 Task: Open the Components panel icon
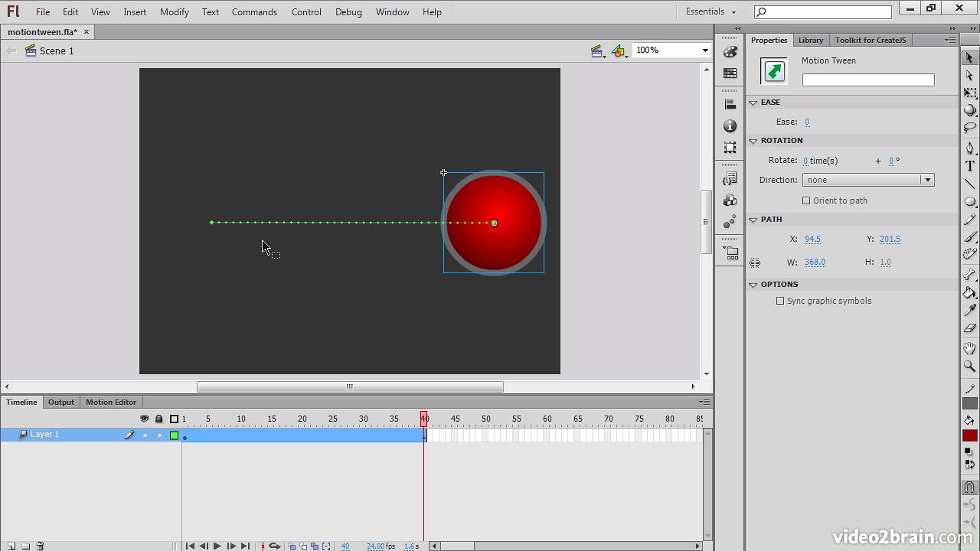[730, 200]
